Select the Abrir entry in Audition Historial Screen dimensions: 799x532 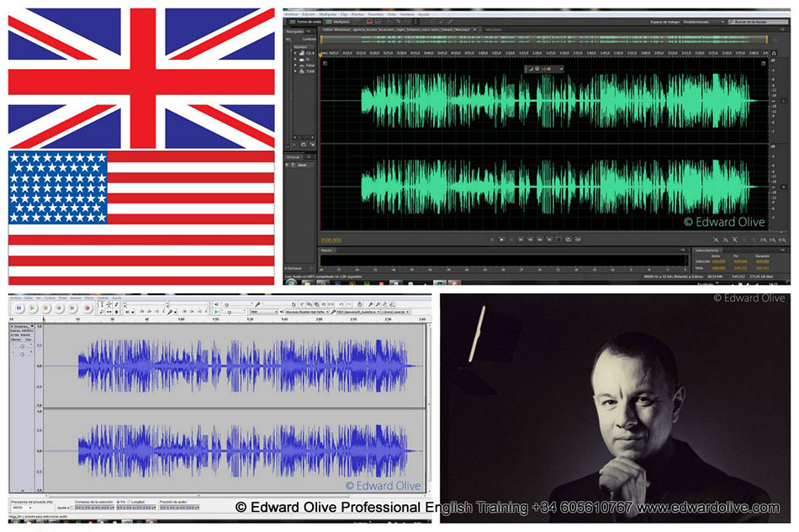(300, 165)
